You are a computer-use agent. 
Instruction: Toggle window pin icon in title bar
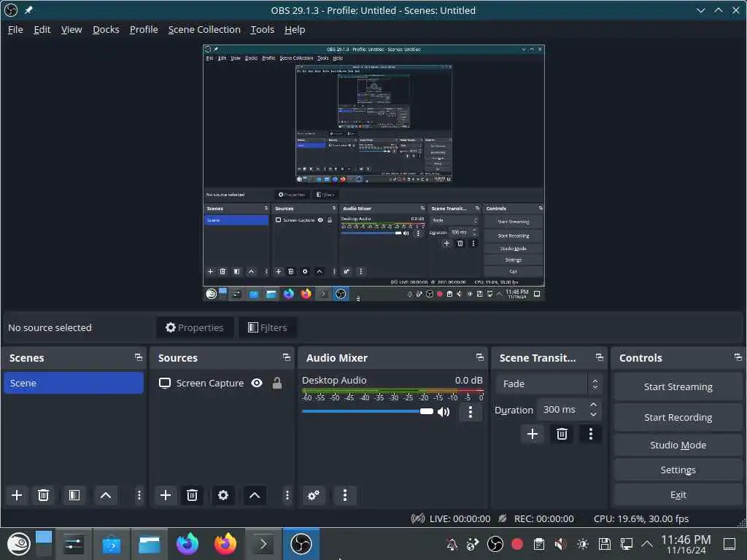(x=28, y=10)
